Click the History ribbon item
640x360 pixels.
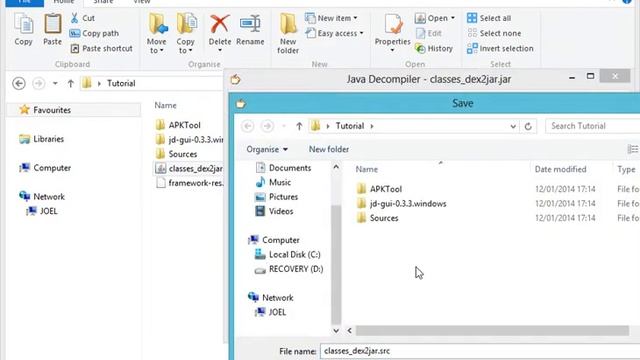[x=433, y=48]
